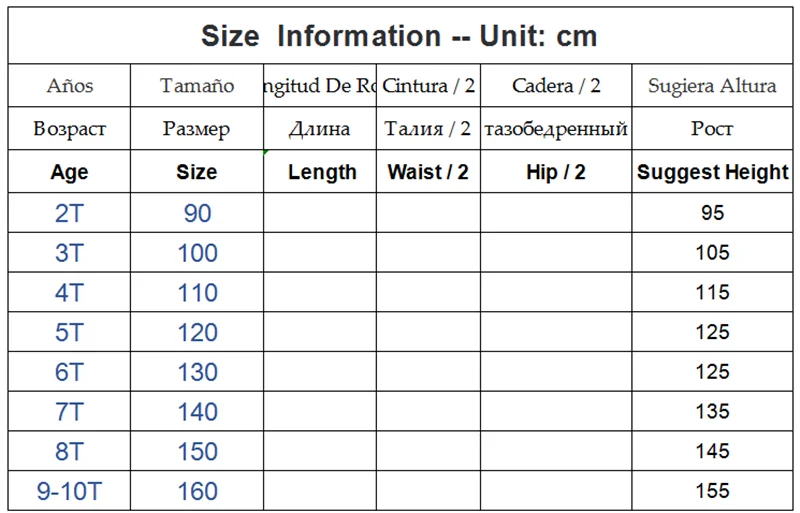Select the 'Age' column header cell
This screenshot has height=513, width=800.
coord(69,172)
